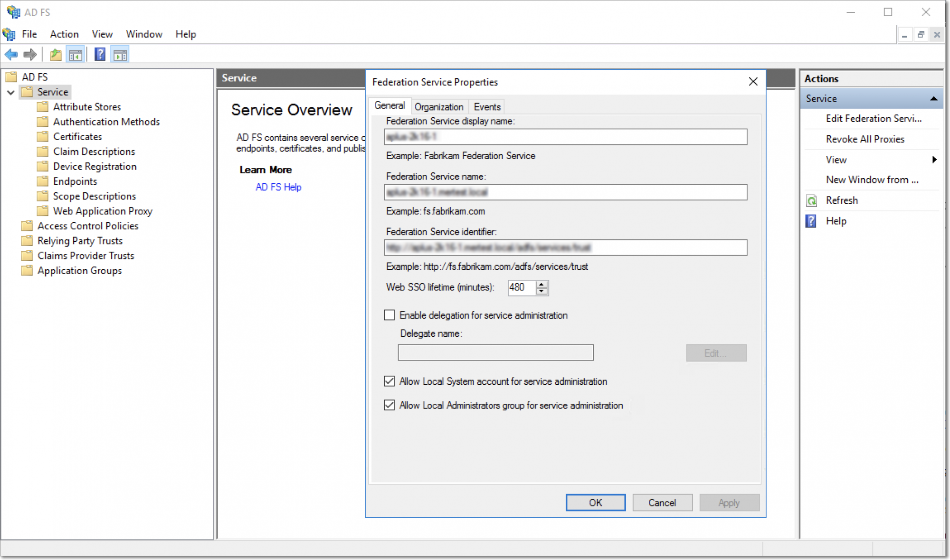Uncheck Allow Local System account checkbox
950x560 pixels.
pos(389,381)
